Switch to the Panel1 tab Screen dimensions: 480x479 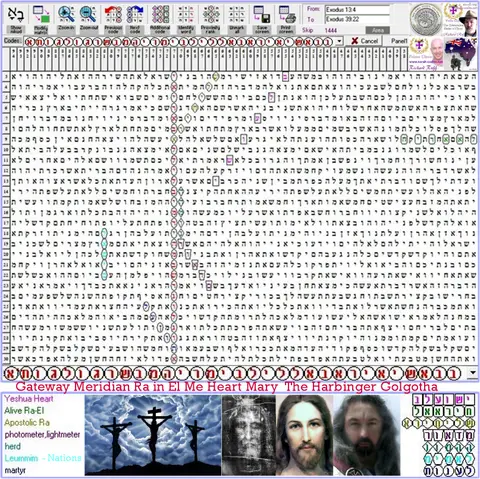tap(399, 41)
